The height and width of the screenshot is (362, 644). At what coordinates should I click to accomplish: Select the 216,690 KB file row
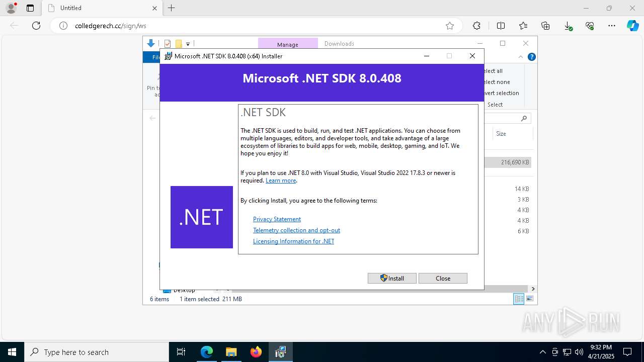click(x=508, y=162)
